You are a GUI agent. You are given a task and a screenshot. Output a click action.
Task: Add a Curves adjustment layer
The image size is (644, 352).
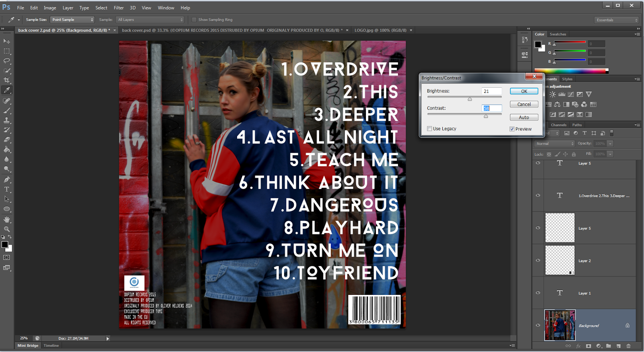[571, 94]
